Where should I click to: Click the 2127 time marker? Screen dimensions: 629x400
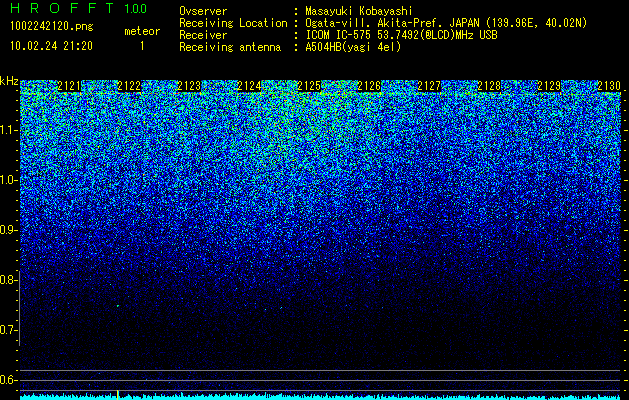(429, 86)
